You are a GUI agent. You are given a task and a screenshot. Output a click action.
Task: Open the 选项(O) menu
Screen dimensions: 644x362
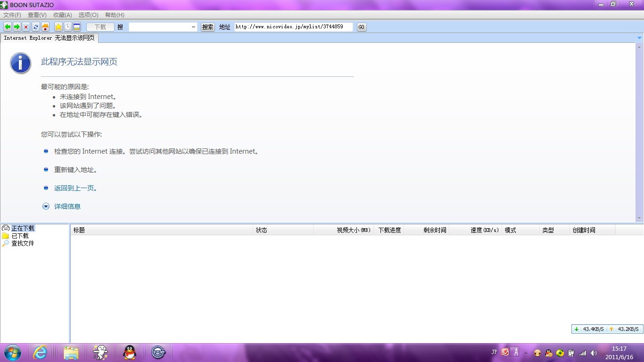[x=88, y=15]
